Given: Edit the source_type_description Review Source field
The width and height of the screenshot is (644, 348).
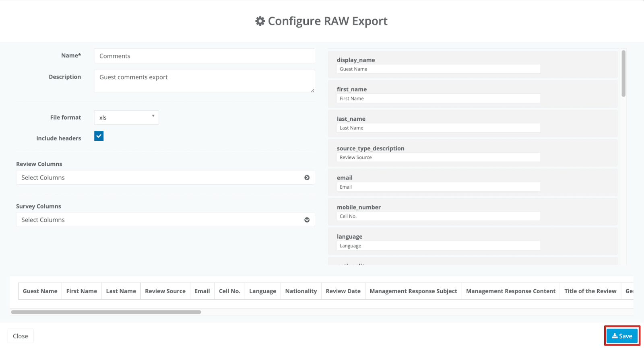Looking at the screenshot, I should pyautogui.click(x=438, y=157).
